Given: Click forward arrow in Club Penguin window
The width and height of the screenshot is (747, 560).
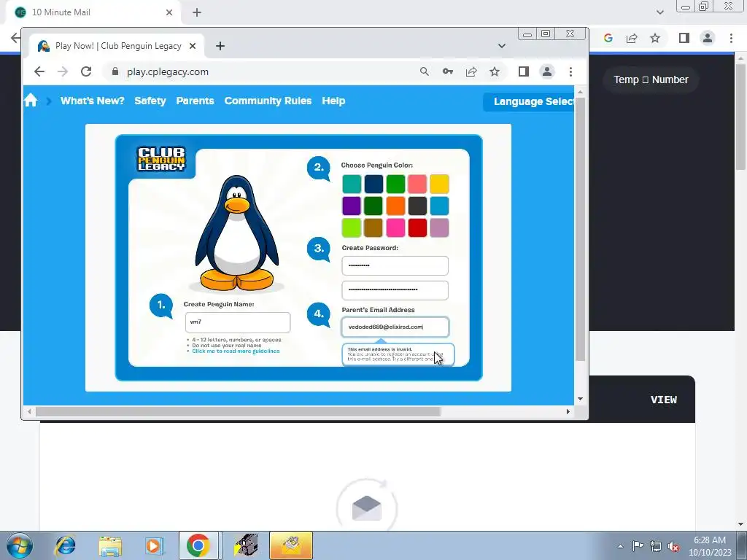Looking at the screenshot, I should (x=63, y=71).
